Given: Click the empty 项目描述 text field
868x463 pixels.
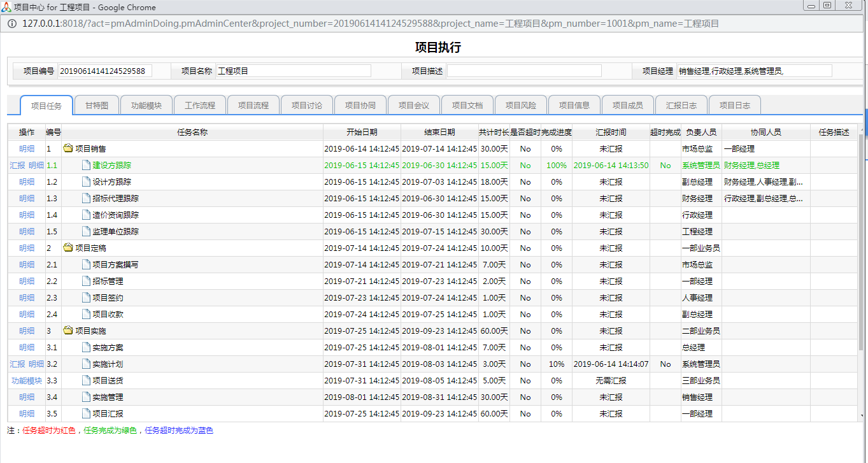Looking at the screenshot, I should 523,71.
